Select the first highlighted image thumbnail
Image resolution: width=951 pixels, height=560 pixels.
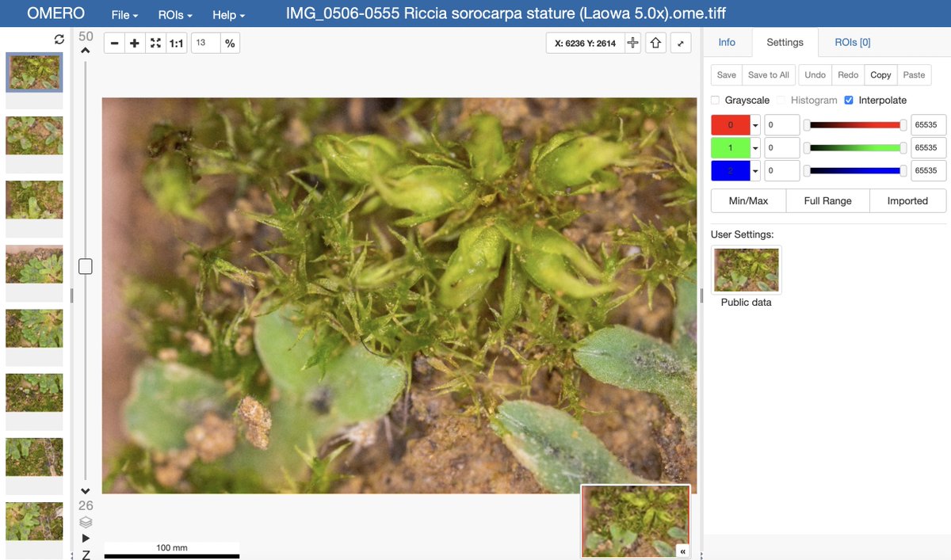[34, 72]
